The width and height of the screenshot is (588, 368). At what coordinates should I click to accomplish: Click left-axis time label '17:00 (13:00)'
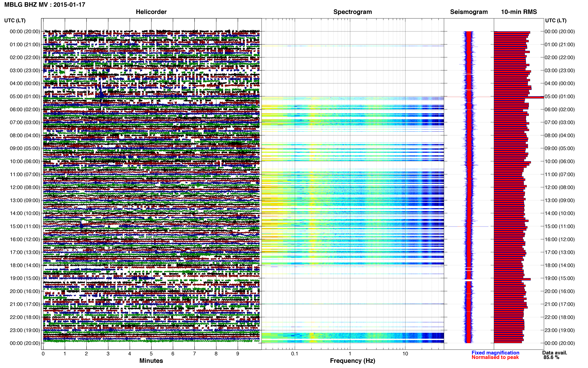tap(25, 252)
